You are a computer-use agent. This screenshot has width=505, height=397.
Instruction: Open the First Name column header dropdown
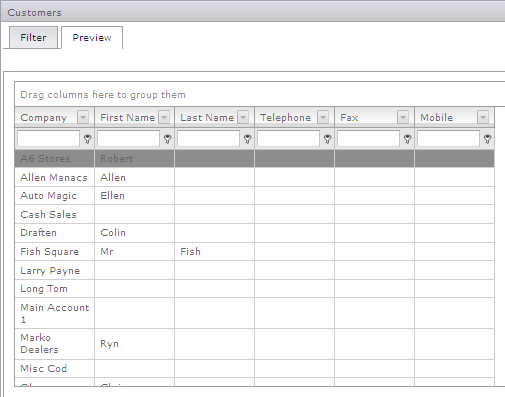[x=164, y=117]
